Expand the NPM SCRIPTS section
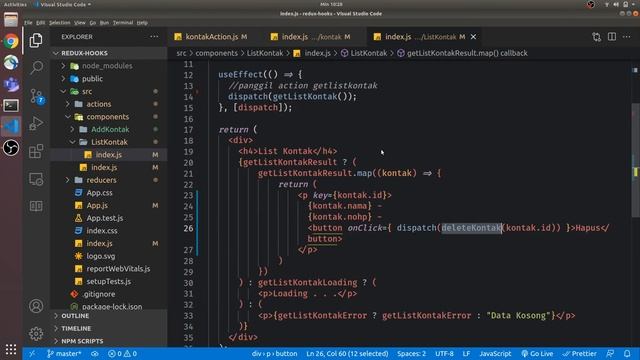The height and width of the screenshot is (360, 640). pyautogui.click(x=82, y=341)
